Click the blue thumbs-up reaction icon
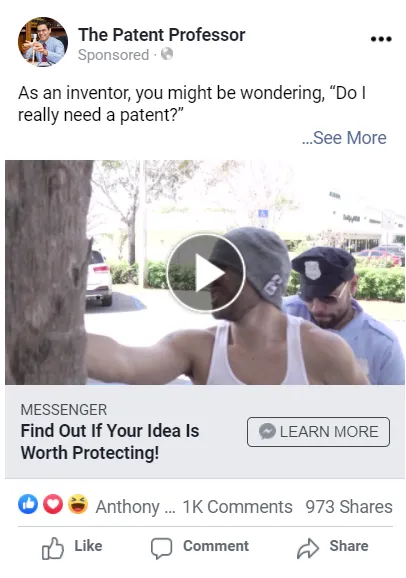Viewport: 406px width, 578px height. pyautogui.click(x=28, y=504)
